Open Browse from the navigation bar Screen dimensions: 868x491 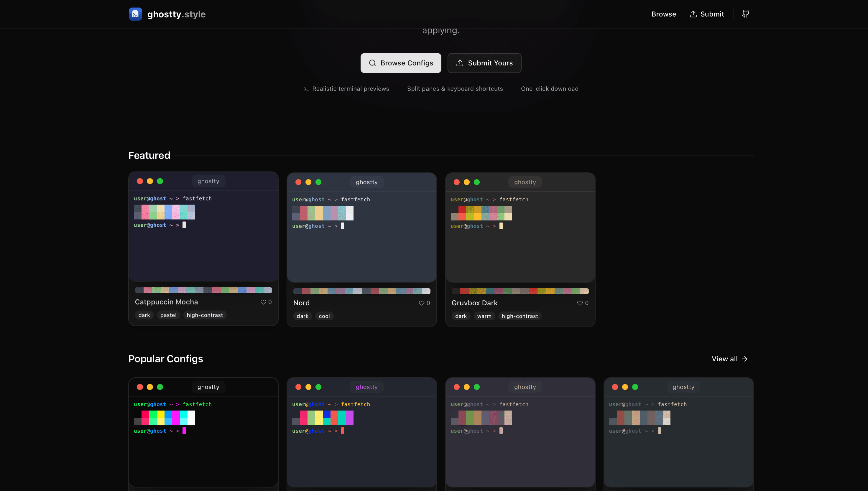663,14
